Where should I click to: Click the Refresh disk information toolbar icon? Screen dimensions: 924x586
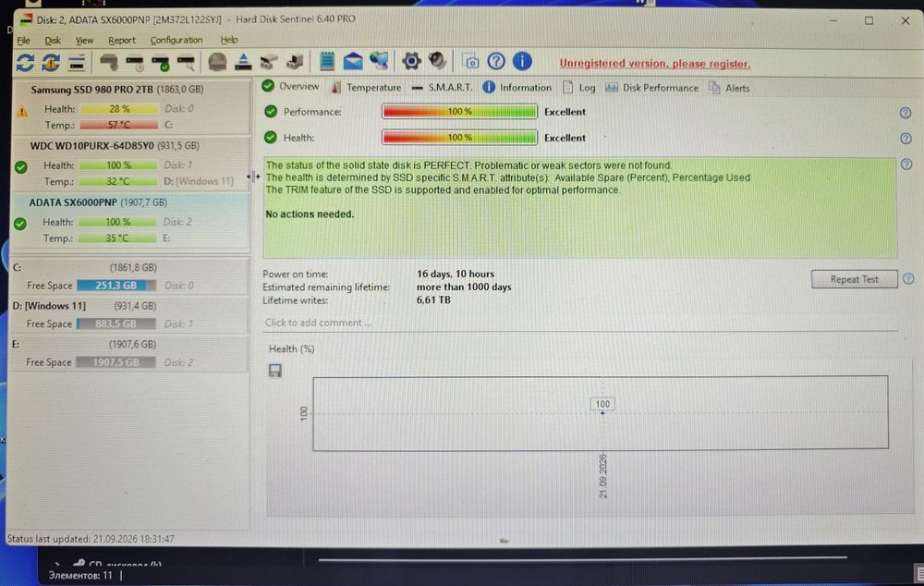click(x=25, y=62)
